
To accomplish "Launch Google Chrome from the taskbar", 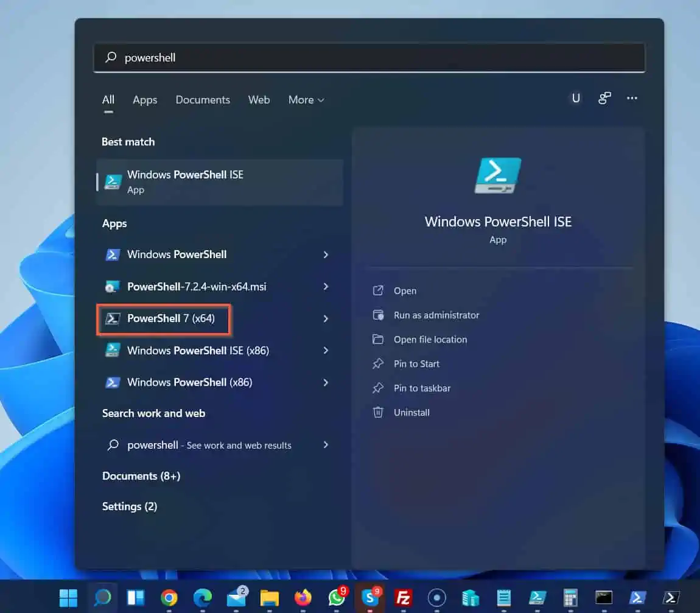I will (169, 598).
